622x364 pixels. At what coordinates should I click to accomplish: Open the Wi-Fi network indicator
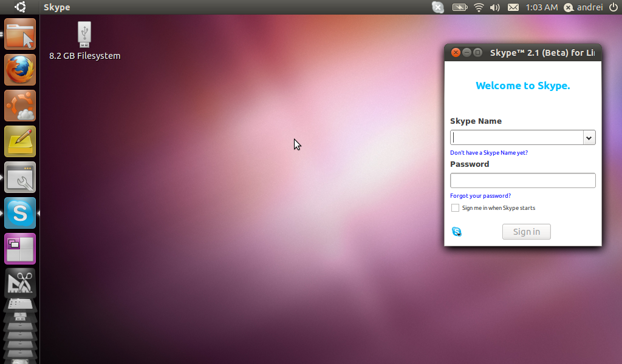479,7
